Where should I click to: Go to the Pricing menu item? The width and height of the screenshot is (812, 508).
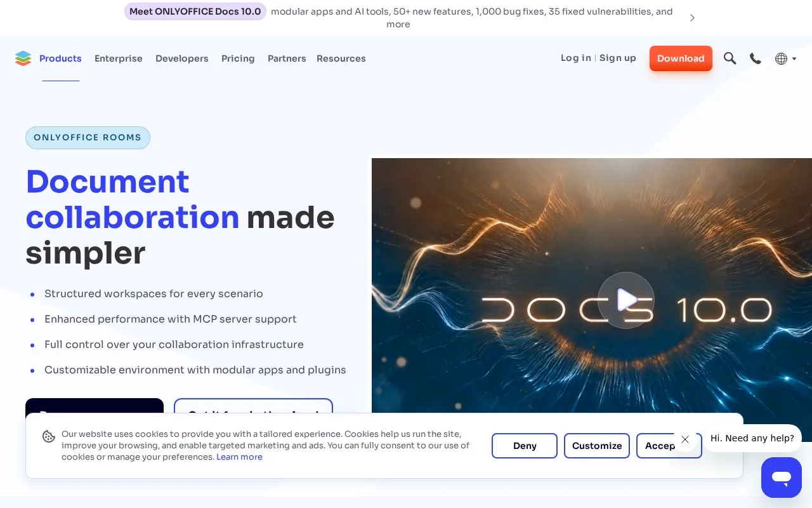coord(238,58)
